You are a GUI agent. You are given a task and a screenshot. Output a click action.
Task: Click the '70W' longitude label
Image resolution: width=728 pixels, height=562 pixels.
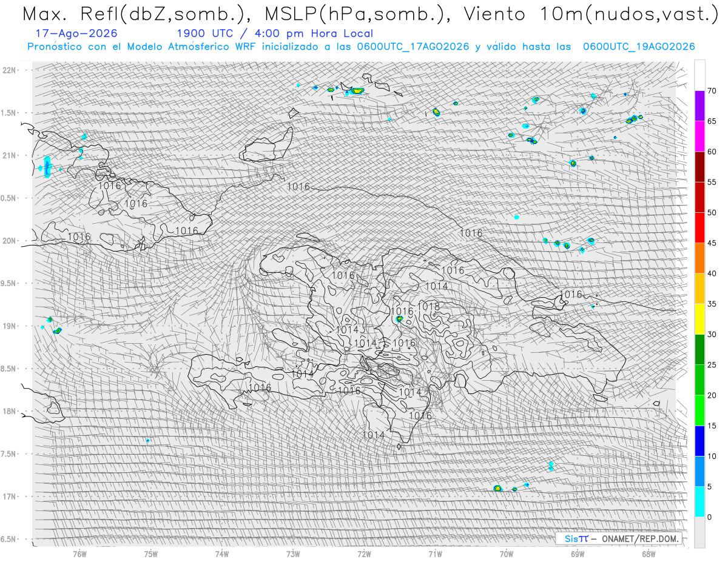(x=507, y=554)
